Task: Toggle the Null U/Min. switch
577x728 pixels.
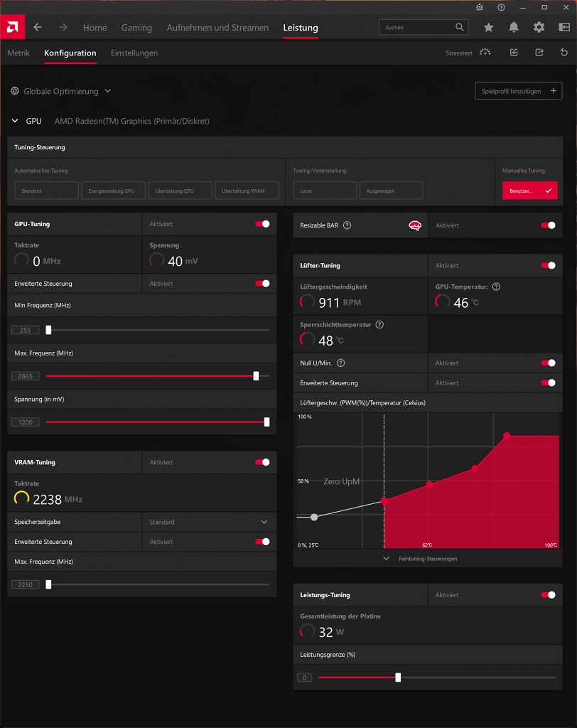Action: click(x=548, y=363)
